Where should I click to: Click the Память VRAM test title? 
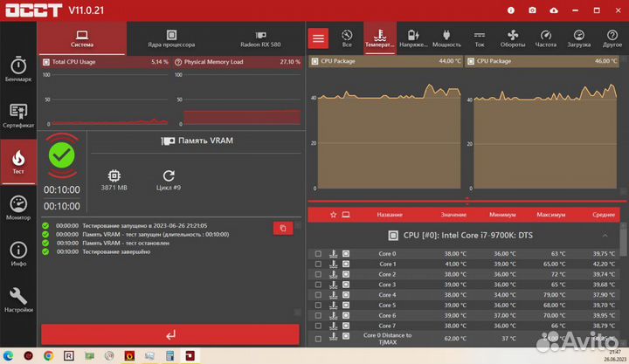click(197, 141)
